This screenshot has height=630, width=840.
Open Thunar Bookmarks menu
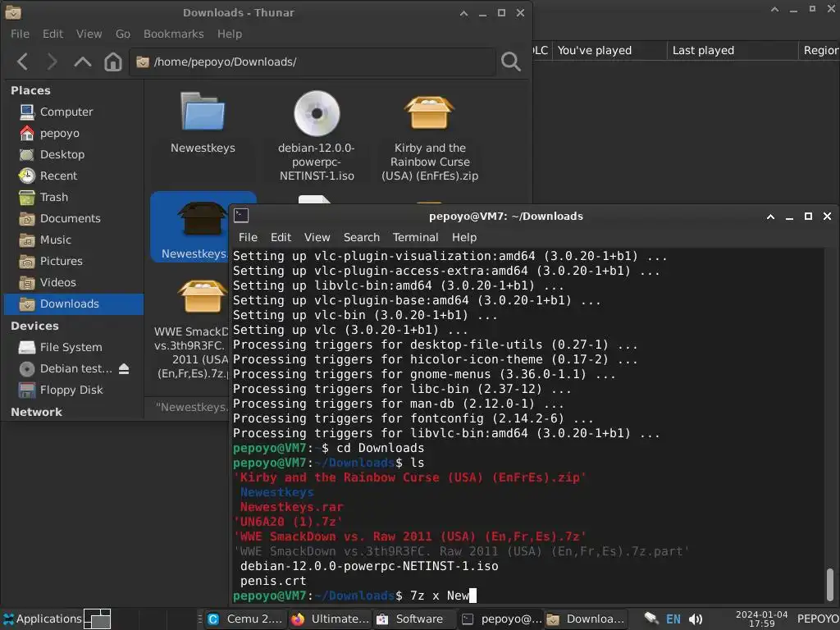pos(174,34)
